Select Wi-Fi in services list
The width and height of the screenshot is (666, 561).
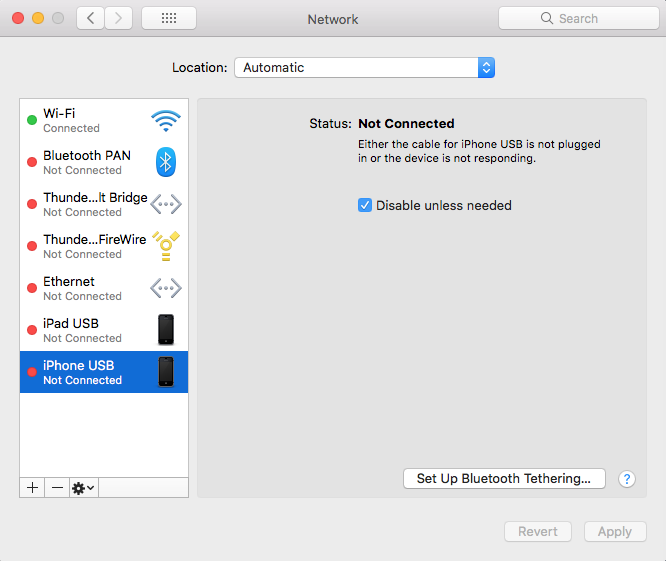[x=104, y=121]
